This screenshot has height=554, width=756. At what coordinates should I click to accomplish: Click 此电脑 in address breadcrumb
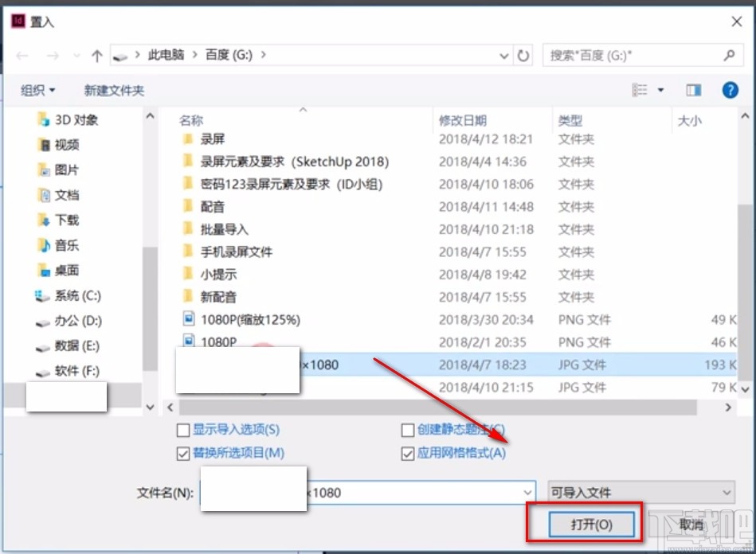click(x=166, y=55)
